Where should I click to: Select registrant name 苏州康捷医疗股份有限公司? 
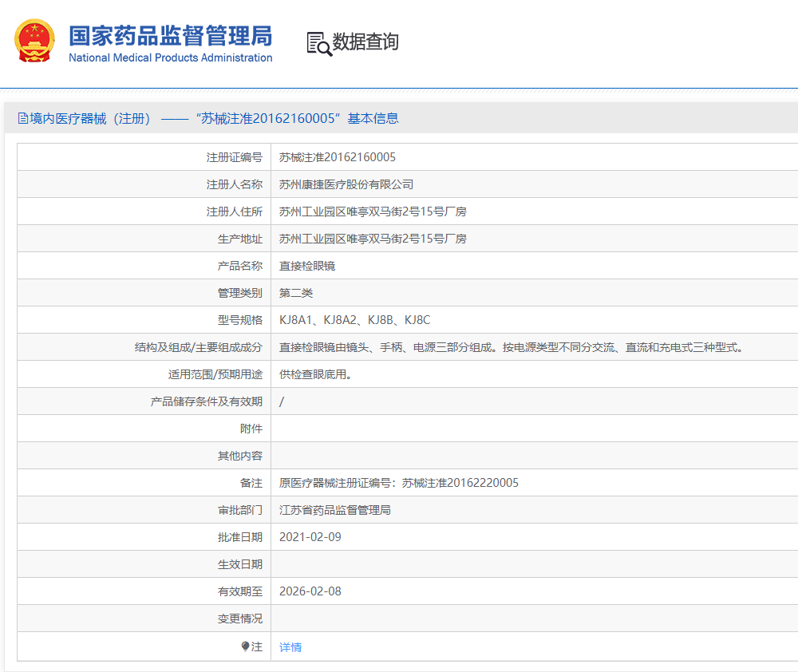tap(346, 184)
